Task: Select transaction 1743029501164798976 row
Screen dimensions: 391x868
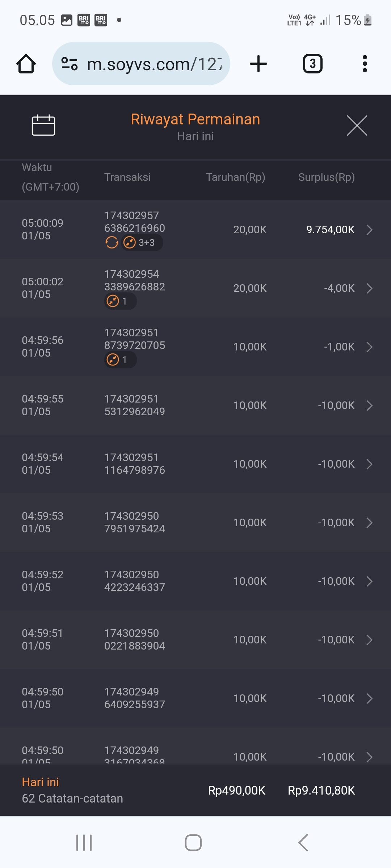Action: 195,464
